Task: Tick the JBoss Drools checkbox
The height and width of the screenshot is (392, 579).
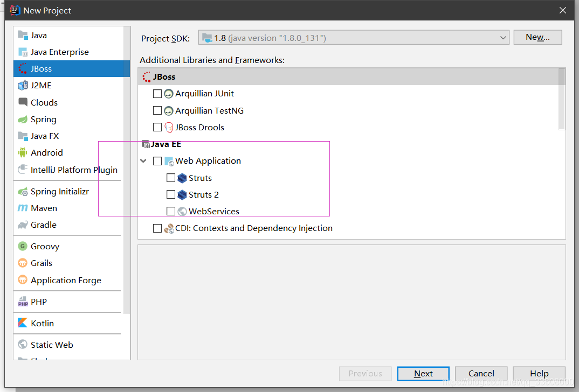Action: click(x=157, y=127)
